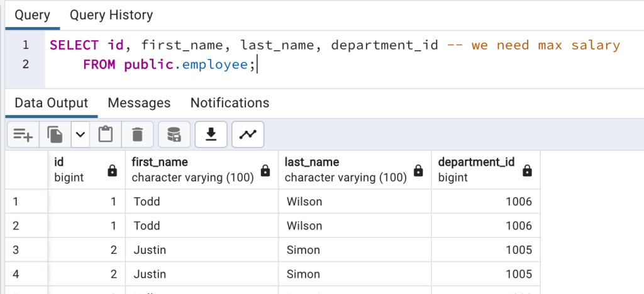Click the Save Data Changes database icon
The height and width of the screenshot is (294, 644).
(174, 134)
